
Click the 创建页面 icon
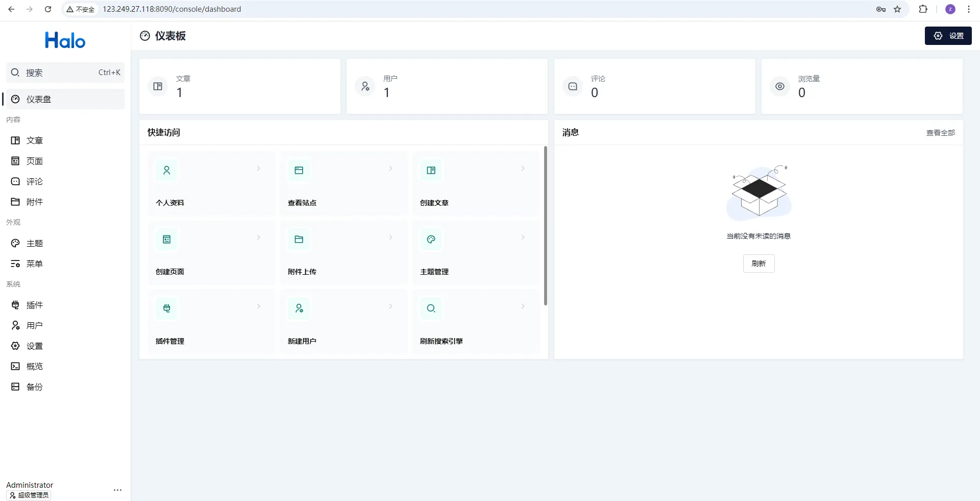click(166, 239)
